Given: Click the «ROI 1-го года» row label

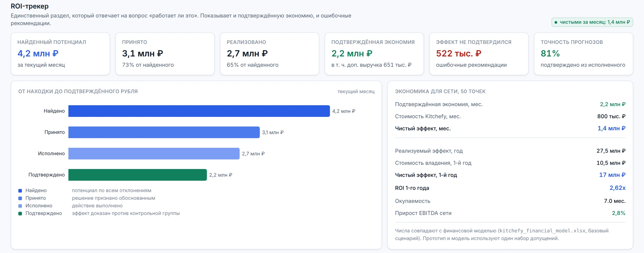Looking at the screenshot, I should (x=412, y=188).
